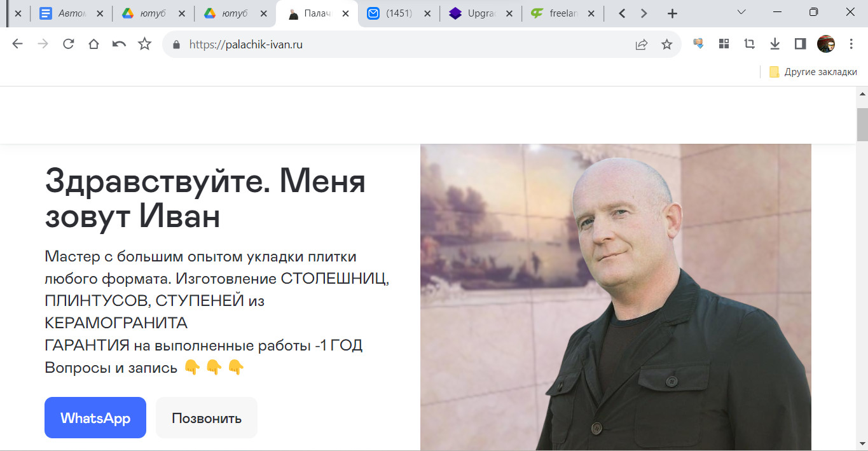
Task: Reload the page with the refresh icon
Action: pos(68,44)
